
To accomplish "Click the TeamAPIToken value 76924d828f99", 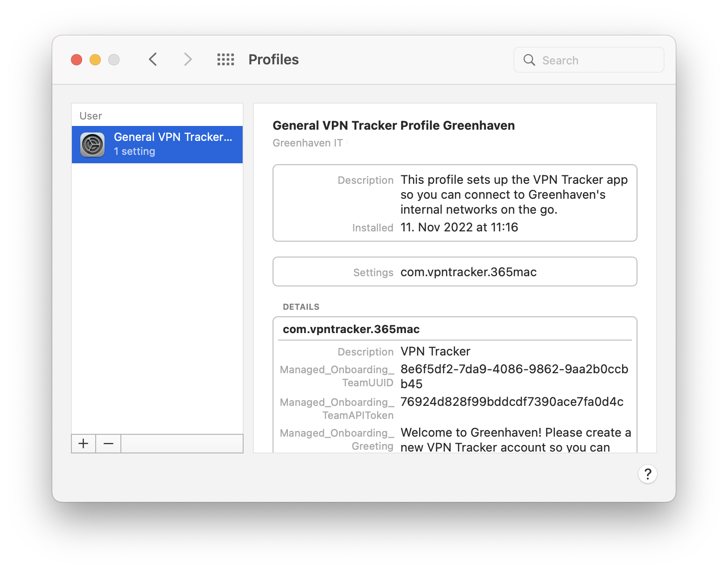I will 512,402.
